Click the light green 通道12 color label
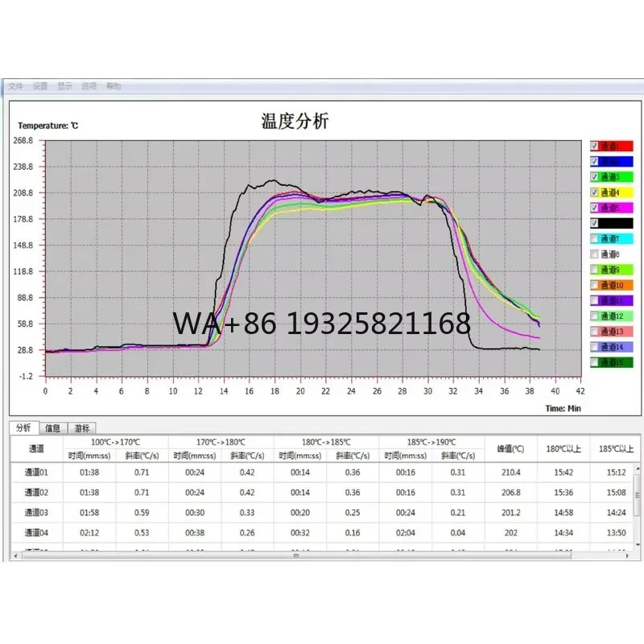The image size is (644, 644). 616,316
